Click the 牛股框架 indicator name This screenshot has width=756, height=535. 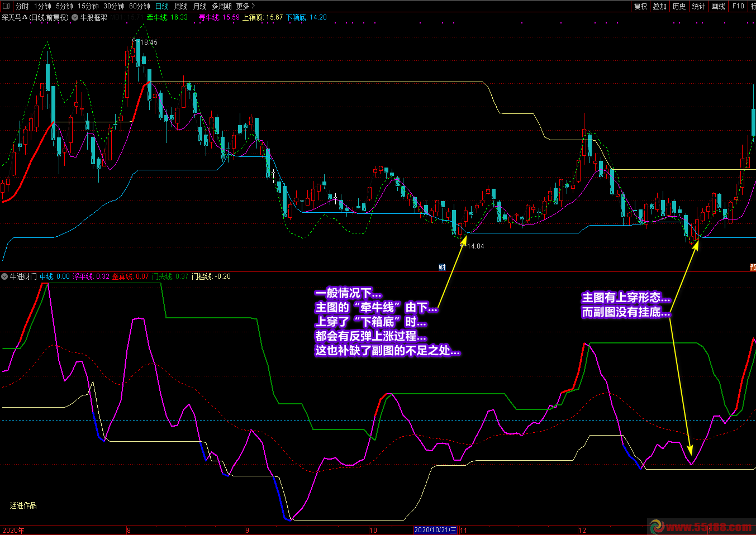tap(93, 17)
